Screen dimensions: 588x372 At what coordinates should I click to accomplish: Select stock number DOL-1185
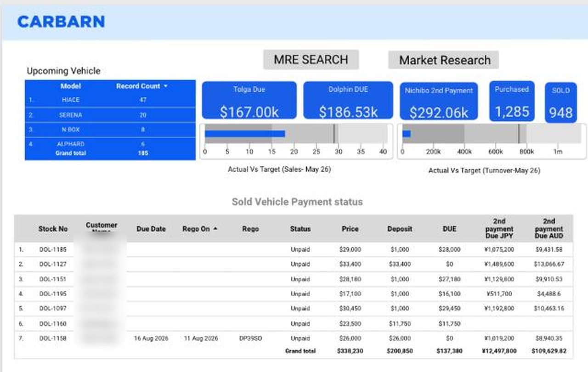click(x=53, y=250)
